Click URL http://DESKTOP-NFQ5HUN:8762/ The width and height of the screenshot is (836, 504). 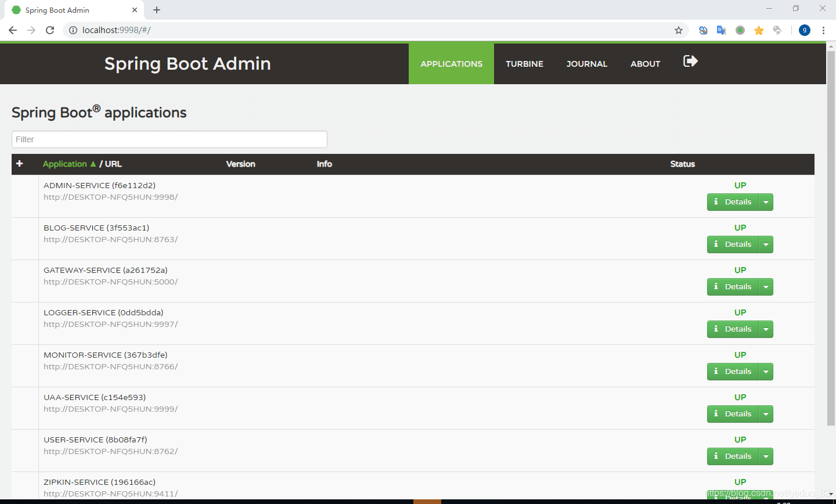(110, 451)
